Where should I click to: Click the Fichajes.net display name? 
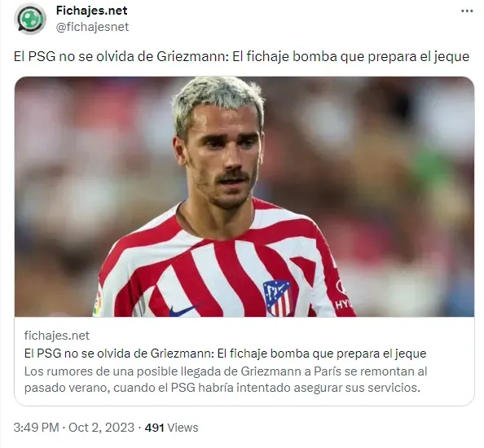[92, 11]
